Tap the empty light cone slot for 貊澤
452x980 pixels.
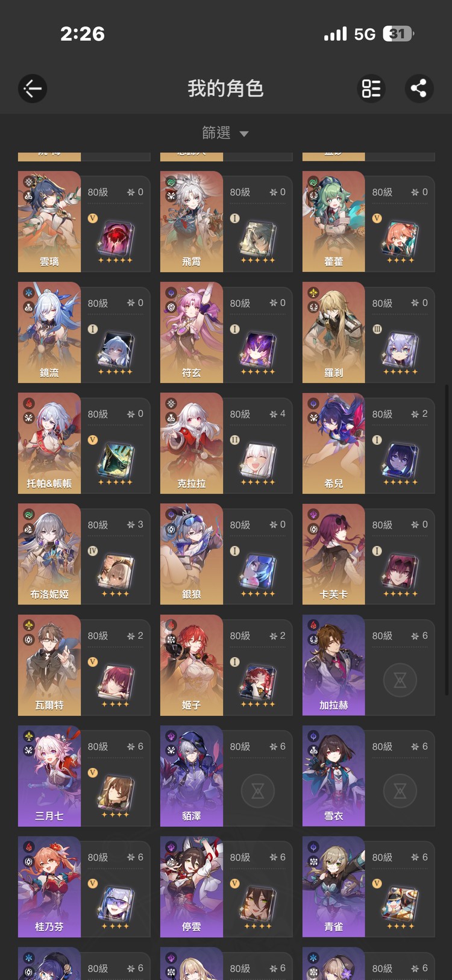click(x=258, y=791)
